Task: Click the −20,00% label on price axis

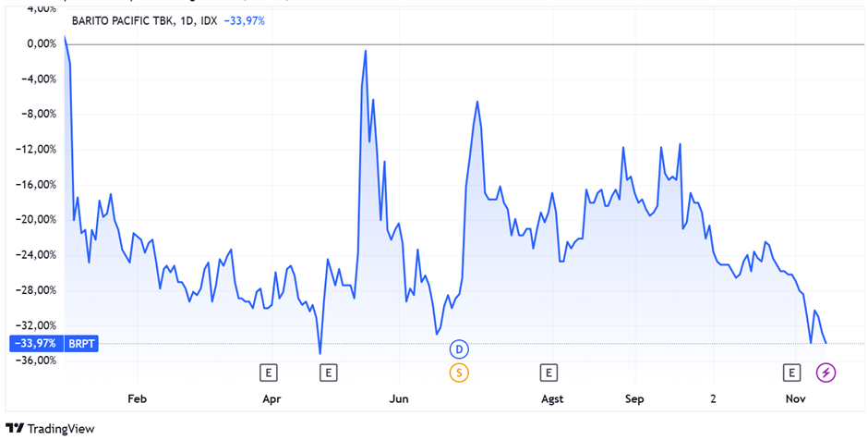Action: click(x=37, y=219)
